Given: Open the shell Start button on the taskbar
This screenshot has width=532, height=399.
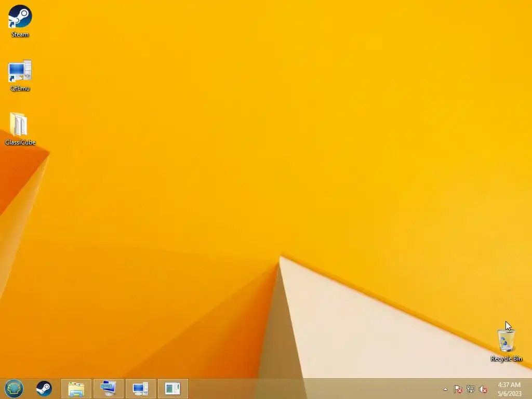Looking at the screenshot, I should 14,389.
